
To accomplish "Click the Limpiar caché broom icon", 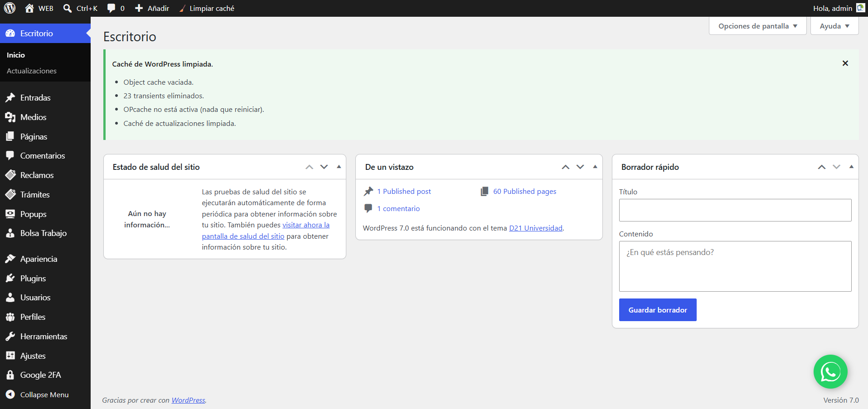I will coord(182,8).
